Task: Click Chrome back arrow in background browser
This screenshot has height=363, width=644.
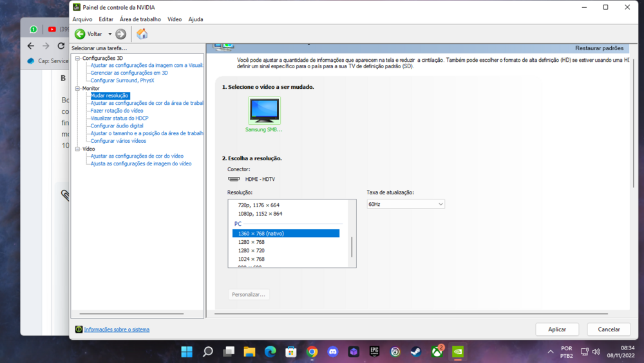Action: point(31,46)
